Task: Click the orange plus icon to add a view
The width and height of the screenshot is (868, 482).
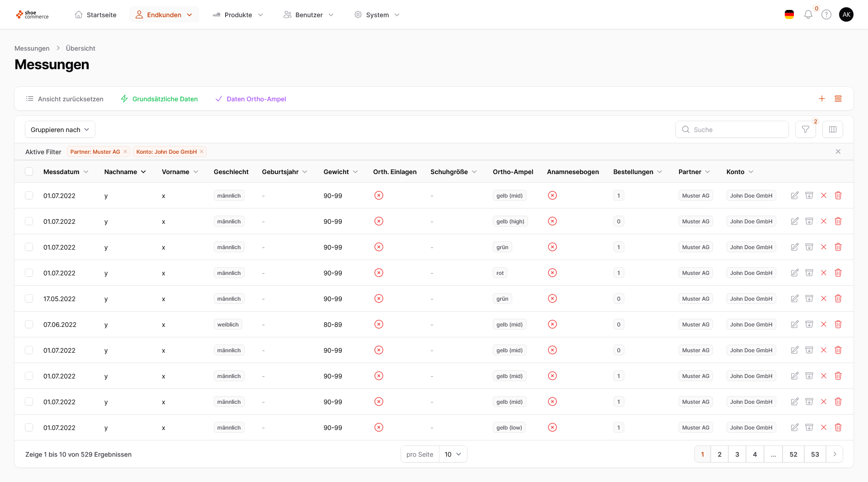Action: (821, 99)
